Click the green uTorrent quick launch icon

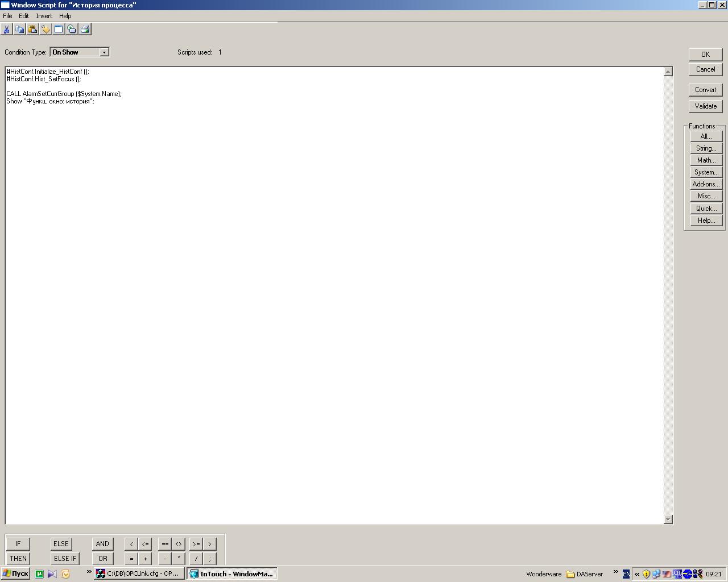(x=39, y=574)
